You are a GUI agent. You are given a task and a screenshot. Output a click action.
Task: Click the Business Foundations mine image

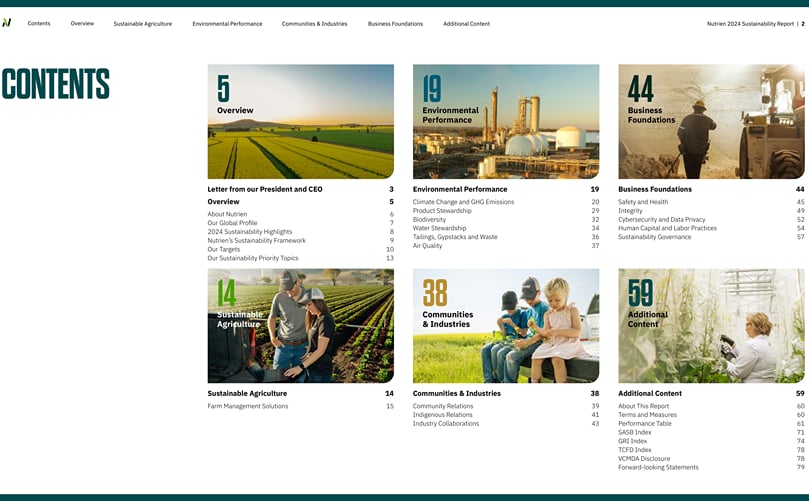click(x=711, y=121)
